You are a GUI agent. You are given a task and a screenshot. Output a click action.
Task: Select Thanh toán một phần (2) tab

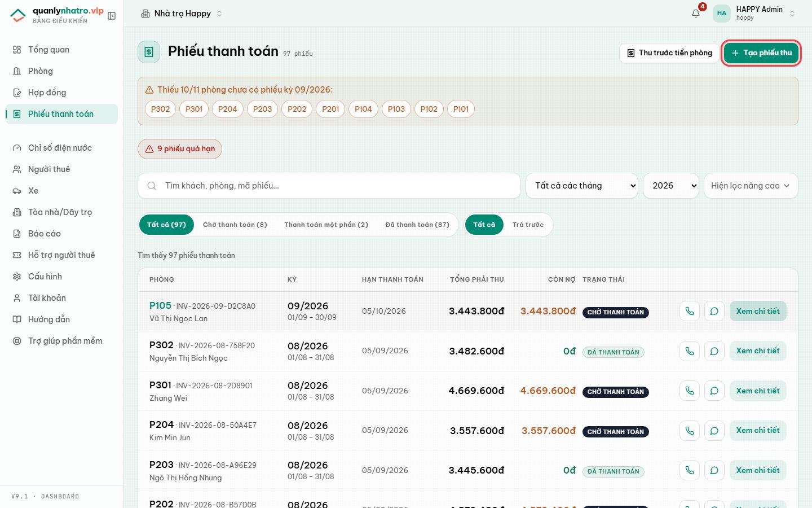[326, 225]
